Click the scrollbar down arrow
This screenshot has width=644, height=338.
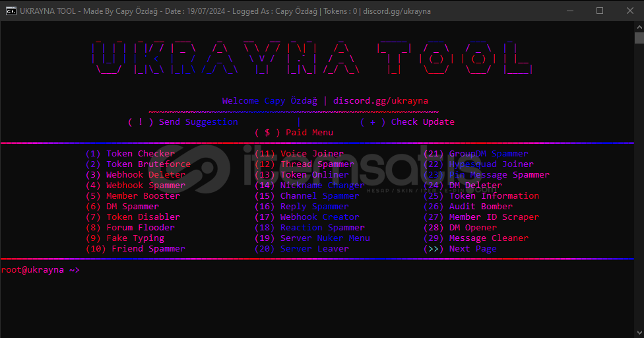(639, 333)
